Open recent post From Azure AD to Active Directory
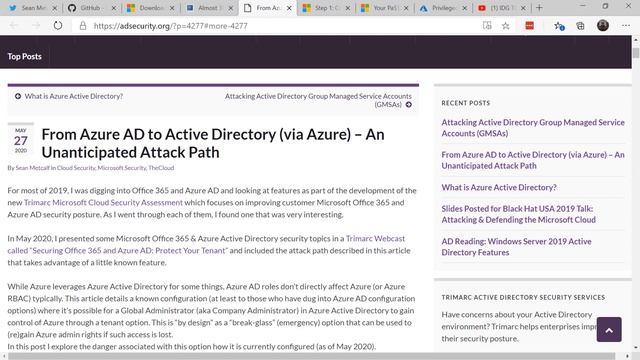The width and height of the screenshot is (640, 360). (533, 160)
